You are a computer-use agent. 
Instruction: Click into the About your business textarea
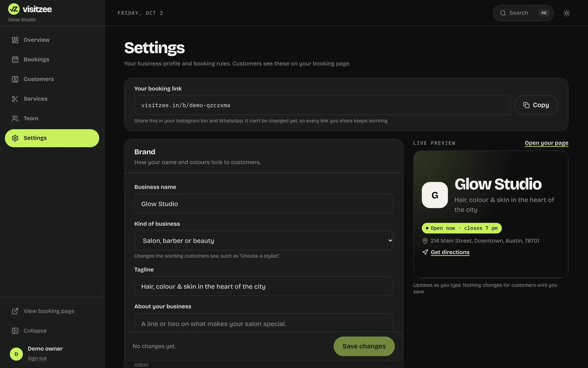[264, 323]
